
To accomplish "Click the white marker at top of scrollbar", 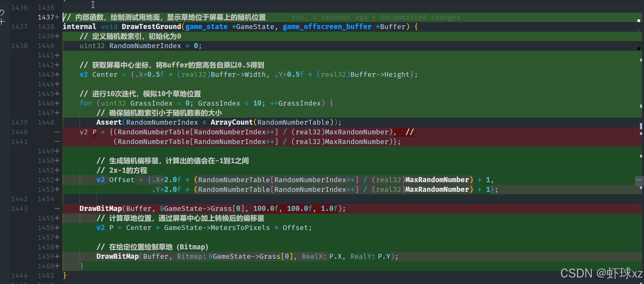I will pyautogui.click(x=639, y=21).
